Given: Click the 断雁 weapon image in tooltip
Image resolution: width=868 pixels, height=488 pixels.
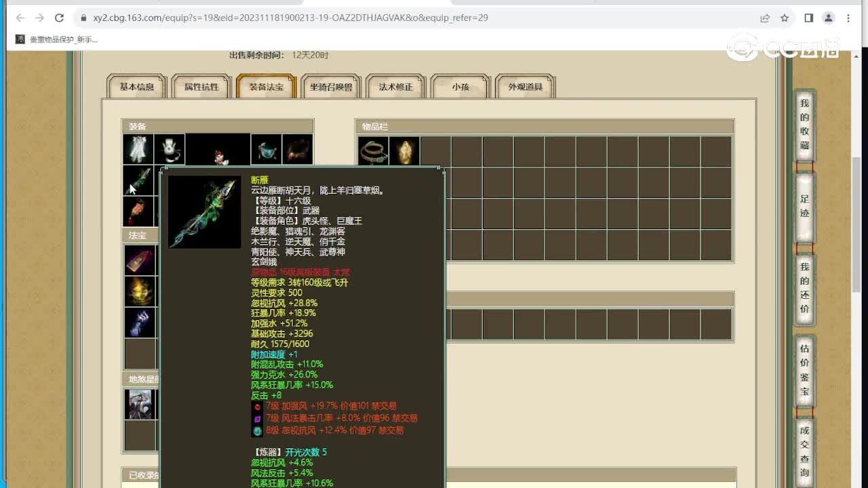Looking at the screenshot, I should click(204, 211).
